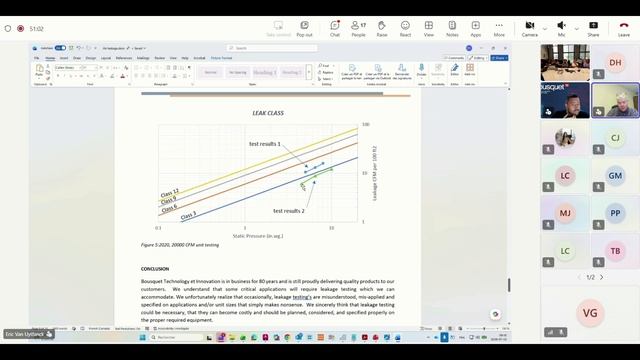
Task: Click the Word vertical scrollbar thumb
Action: click(509, 285)
